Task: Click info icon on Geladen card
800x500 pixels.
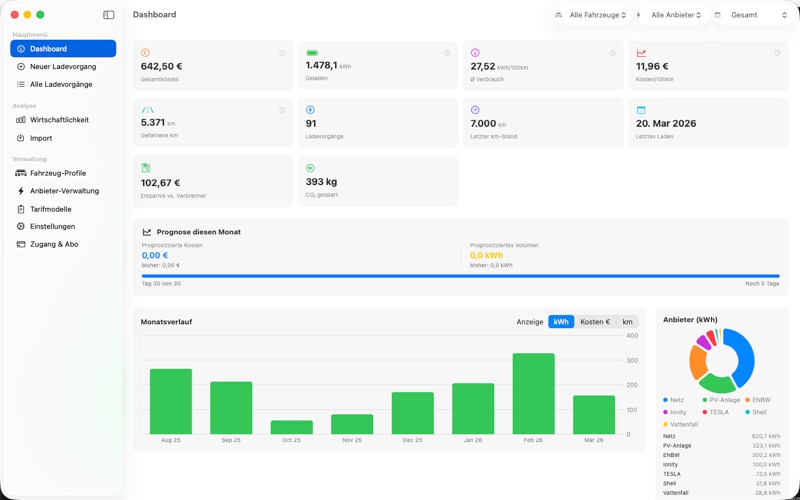Action: pyautogui.click(x=447, y=53)
